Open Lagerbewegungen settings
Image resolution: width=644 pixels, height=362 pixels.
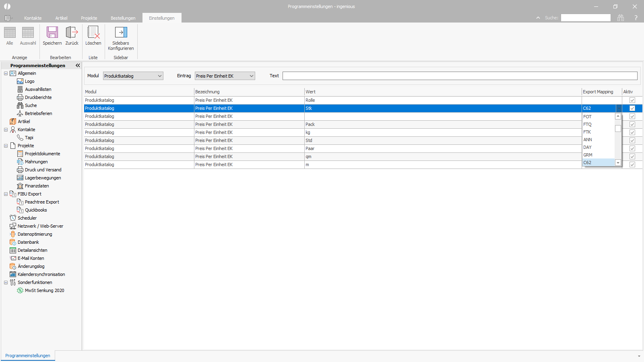(43, 178)
